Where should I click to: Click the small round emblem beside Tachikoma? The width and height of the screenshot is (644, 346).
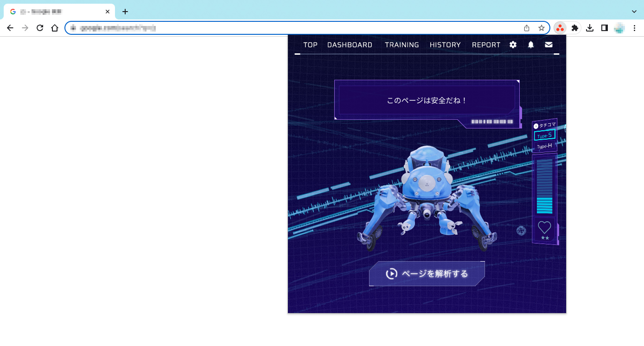point(521,231)
